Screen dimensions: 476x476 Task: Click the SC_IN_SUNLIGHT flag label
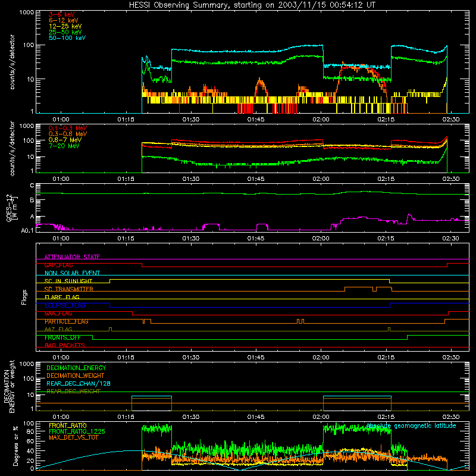(x=68, y=281)
